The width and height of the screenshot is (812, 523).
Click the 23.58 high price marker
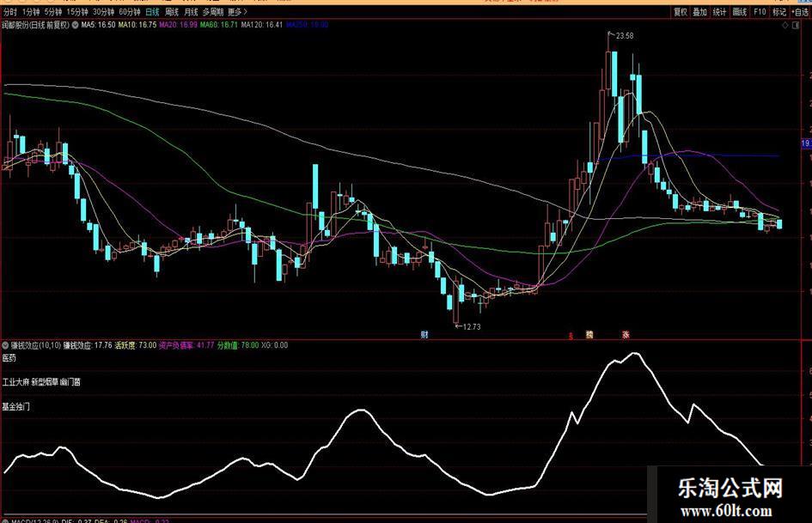pyautogui.click(x=625, y=36)
